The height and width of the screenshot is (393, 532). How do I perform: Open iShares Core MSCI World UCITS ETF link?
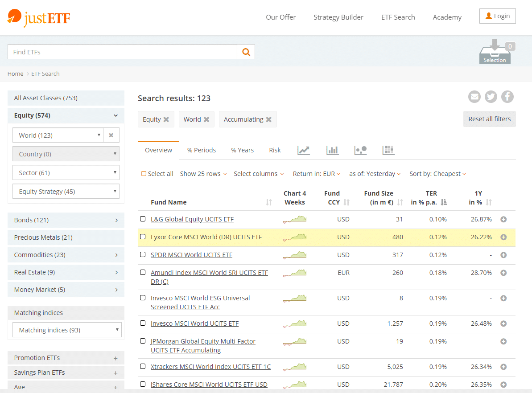pos(209,384)
